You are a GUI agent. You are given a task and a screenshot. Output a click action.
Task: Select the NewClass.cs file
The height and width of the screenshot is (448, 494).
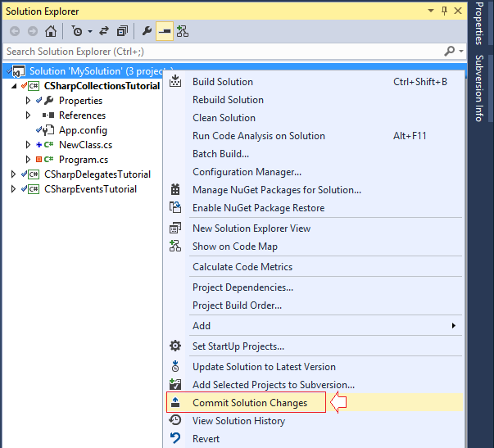85,145
